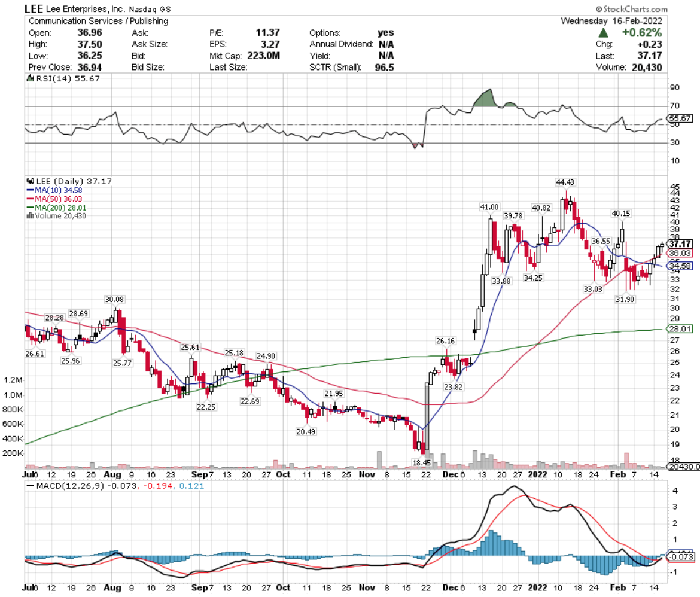This screenshot has width=700, height=597.
Task: Click the candlestick icon before LEE (Daily)
Action: point(31,181)
